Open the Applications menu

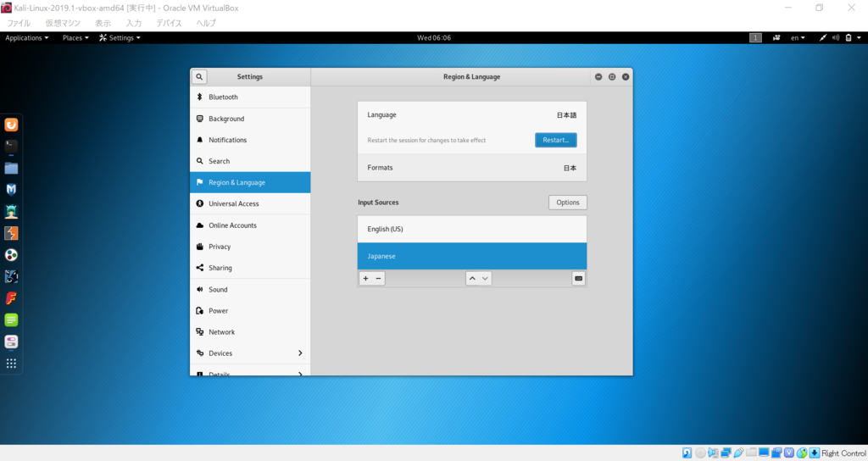point(26,37)
